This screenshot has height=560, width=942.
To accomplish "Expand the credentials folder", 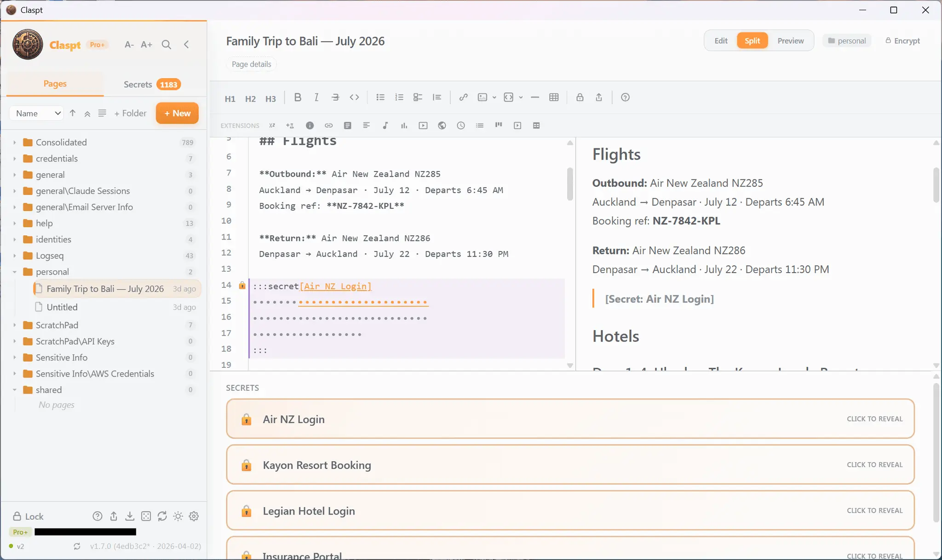I will tap(15, 159).
